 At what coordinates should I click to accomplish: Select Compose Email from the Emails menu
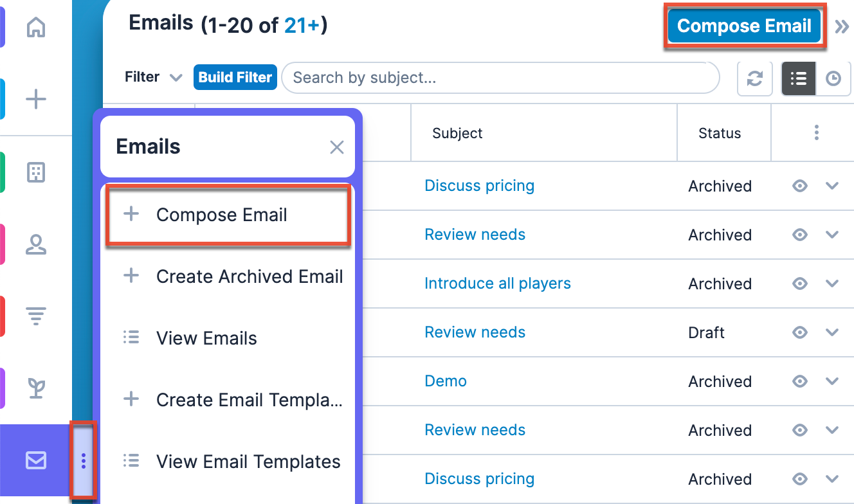point(222,215)
